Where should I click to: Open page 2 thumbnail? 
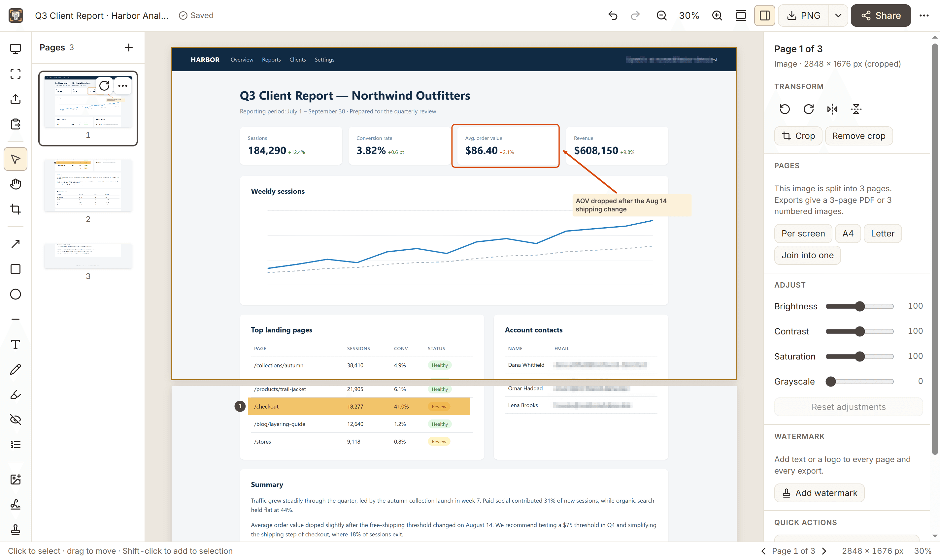coord(88,185)
